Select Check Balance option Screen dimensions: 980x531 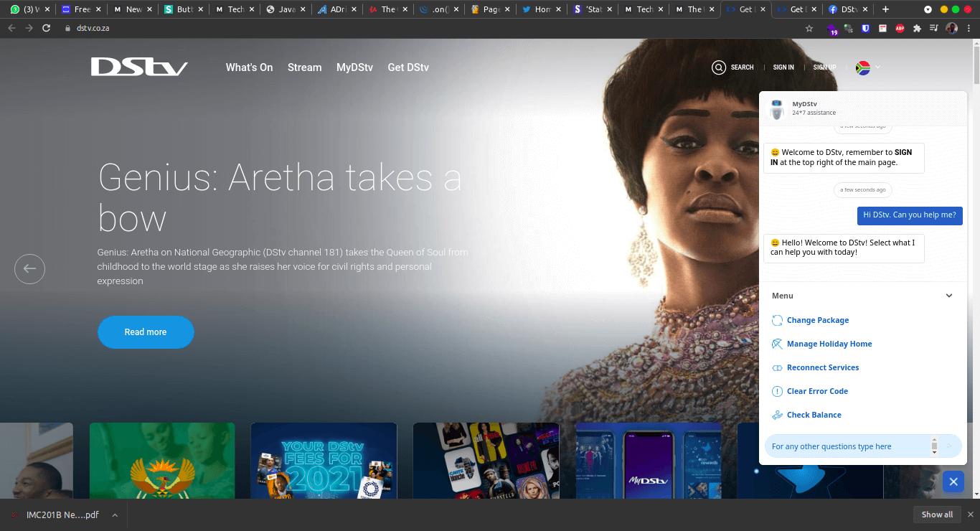click(814, 415)
